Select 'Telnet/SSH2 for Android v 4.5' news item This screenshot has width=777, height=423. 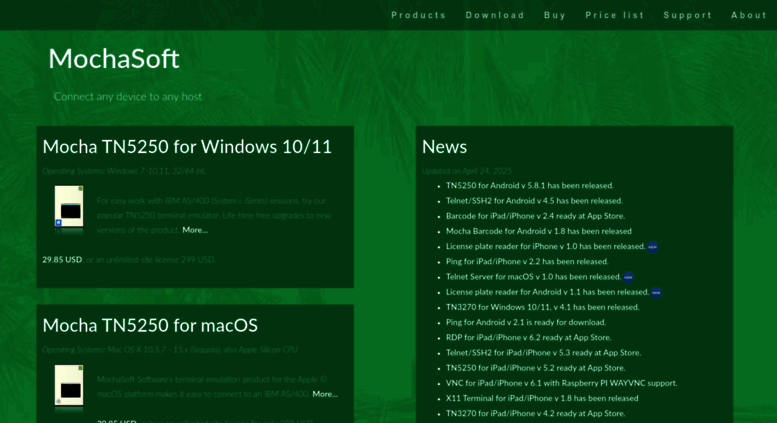point(534,201)
